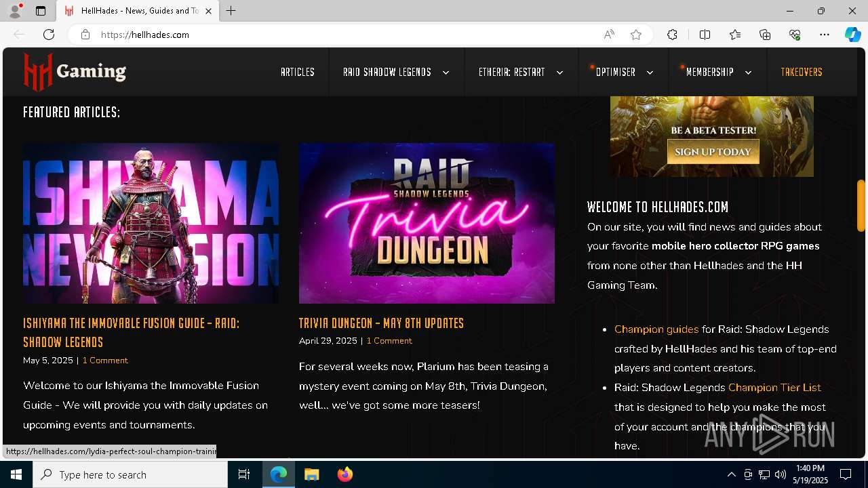868x488 pixels.
Task: Open the Trivia Dungeon 1 Comment link
Action: tap(389, 341)
